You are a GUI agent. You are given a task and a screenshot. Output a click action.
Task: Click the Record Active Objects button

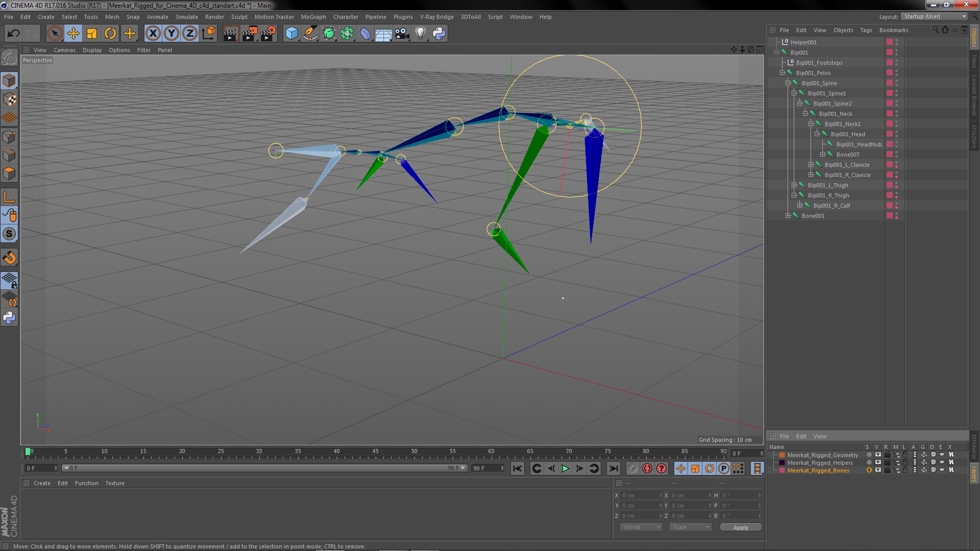633,468
